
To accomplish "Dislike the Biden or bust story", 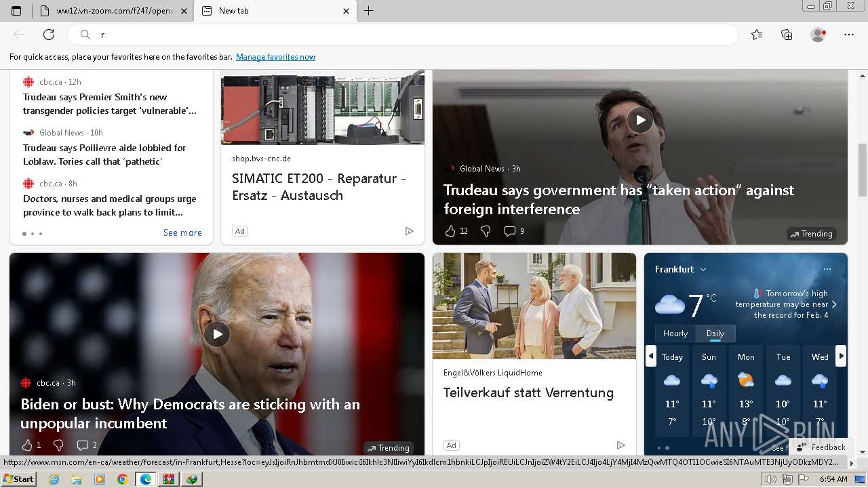I will (x=58, y=445).
